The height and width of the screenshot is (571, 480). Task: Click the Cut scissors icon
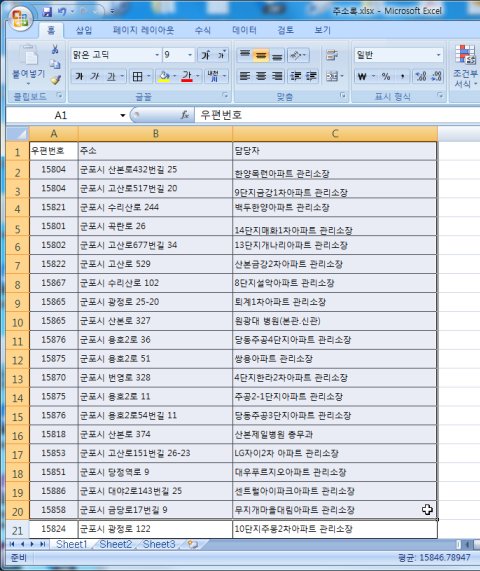(55, 49)
